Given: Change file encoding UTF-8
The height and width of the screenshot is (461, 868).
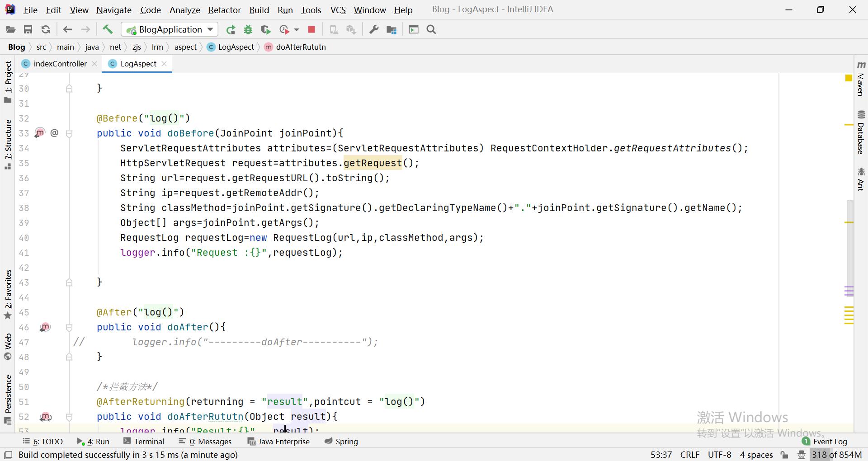Looking at the screenshot, I should (x=720, y=455).
